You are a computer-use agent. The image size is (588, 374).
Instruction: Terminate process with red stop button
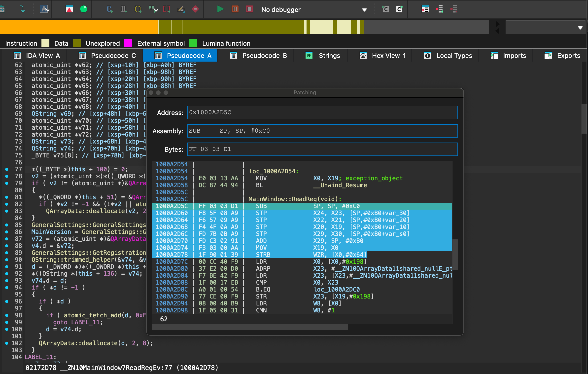coord(249,9)
